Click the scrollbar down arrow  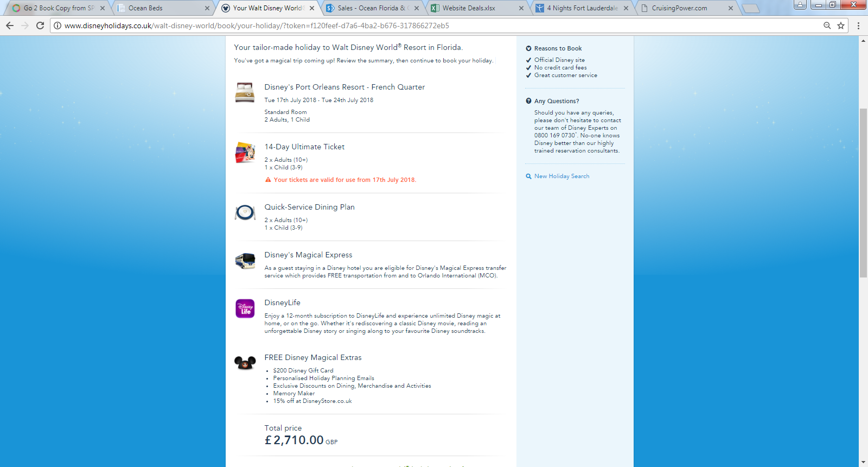[x=863, y=462]
